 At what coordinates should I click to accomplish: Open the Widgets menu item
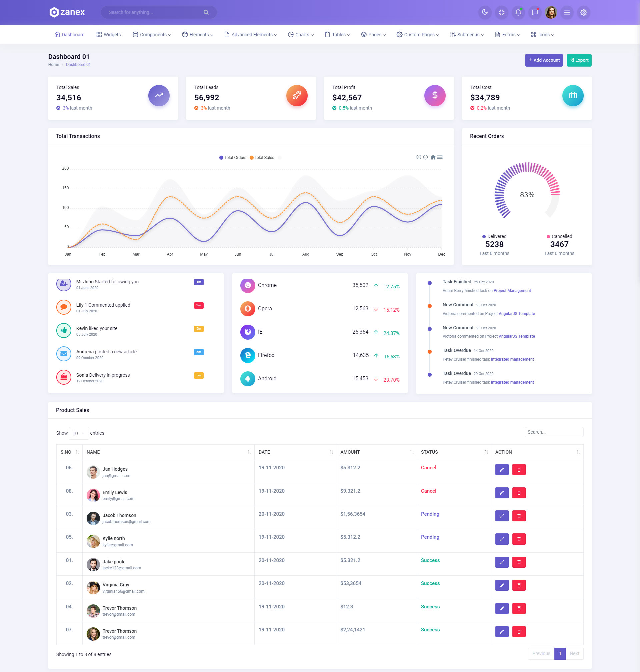point(108,35)
